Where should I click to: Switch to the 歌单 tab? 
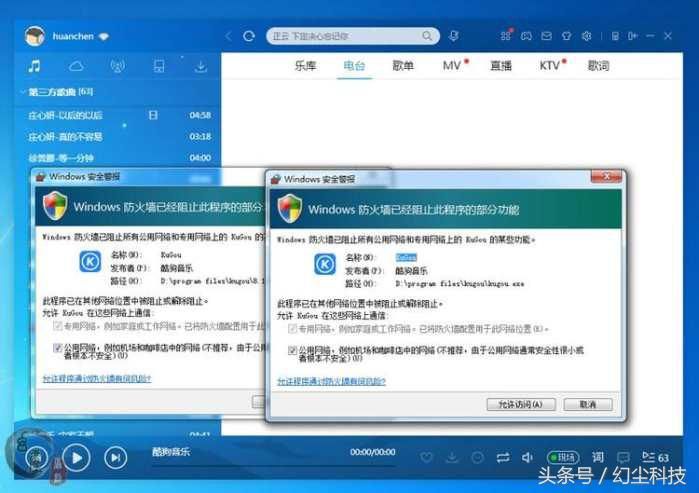point(403,66)
